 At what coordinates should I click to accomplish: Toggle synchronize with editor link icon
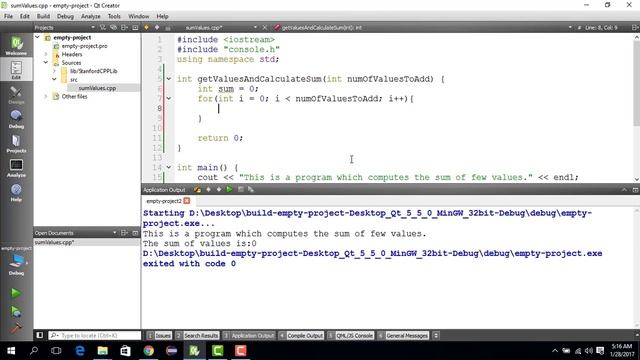113,27
